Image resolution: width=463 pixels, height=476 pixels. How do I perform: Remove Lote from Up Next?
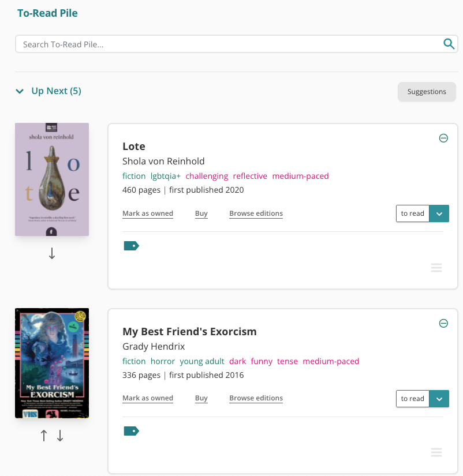tap(443, 138)
